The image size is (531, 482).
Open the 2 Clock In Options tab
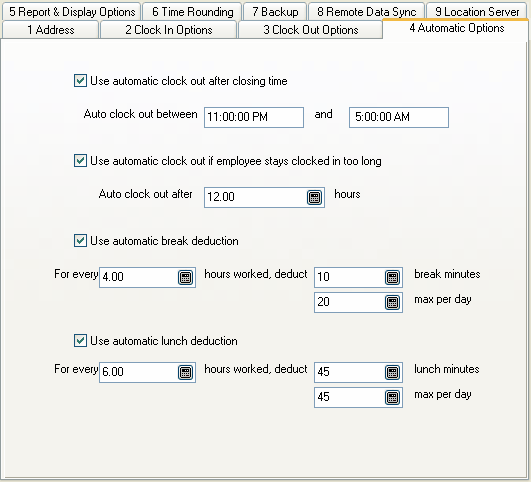tap(169, 30)
